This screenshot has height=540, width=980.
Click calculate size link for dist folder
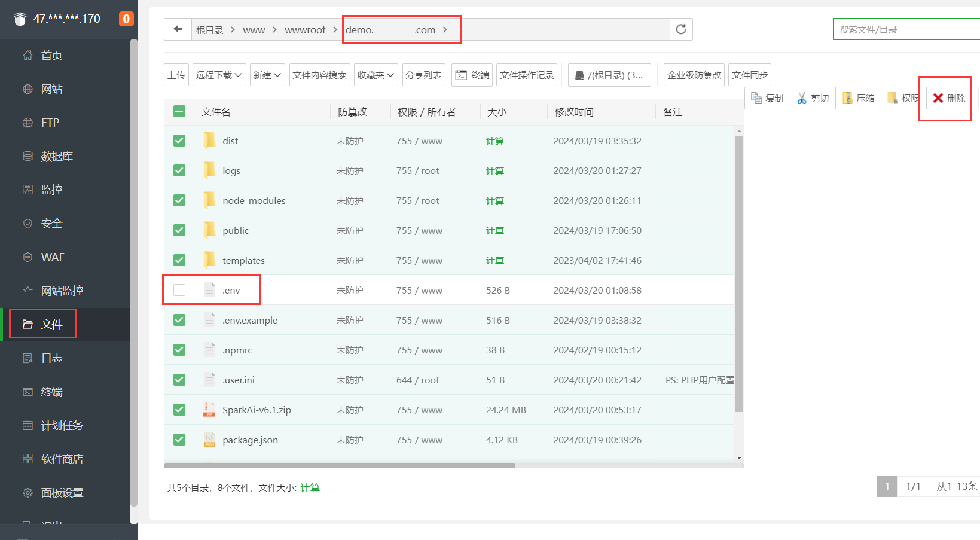tap(494, 141)
